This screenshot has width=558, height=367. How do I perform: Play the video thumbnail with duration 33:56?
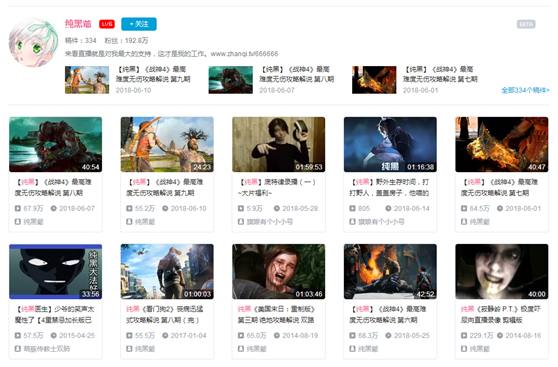coord(56,271)
